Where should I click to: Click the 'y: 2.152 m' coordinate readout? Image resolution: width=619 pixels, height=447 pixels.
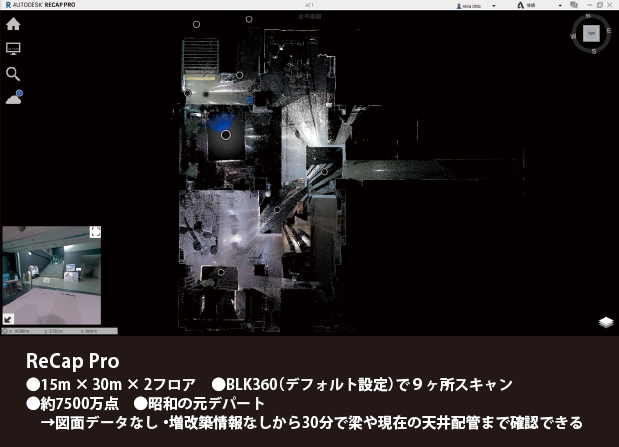coord(55,331)
